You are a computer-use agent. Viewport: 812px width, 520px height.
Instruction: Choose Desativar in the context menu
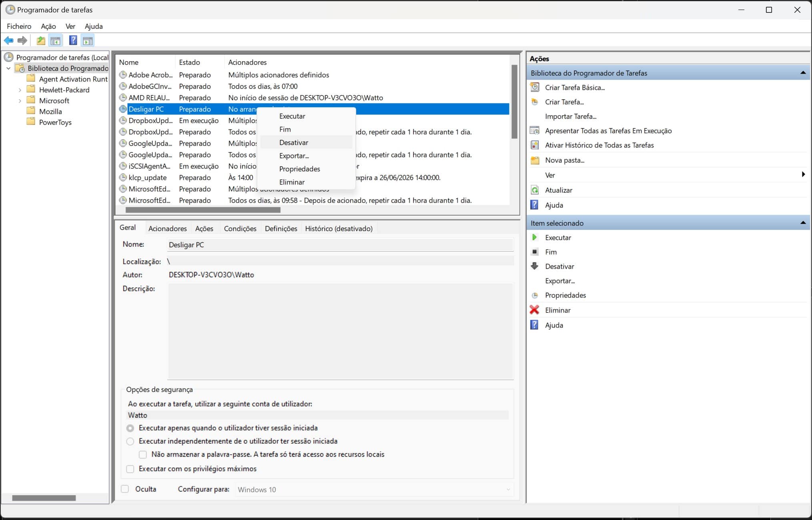point(294,142)
